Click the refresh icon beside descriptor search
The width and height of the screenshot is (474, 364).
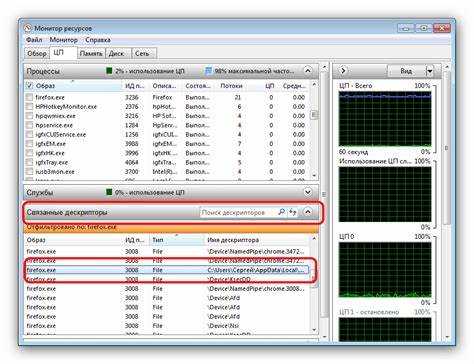[293, 212]
